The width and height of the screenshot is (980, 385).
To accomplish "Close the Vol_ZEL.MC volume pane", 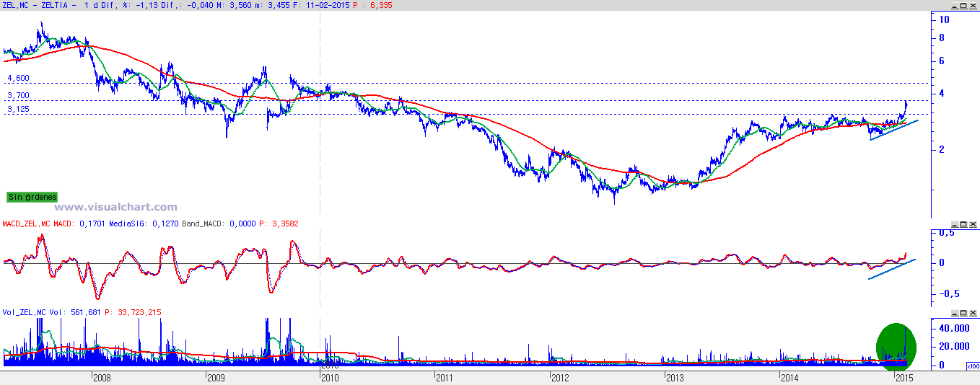I will pyautogui.click(x=974, y=313).
